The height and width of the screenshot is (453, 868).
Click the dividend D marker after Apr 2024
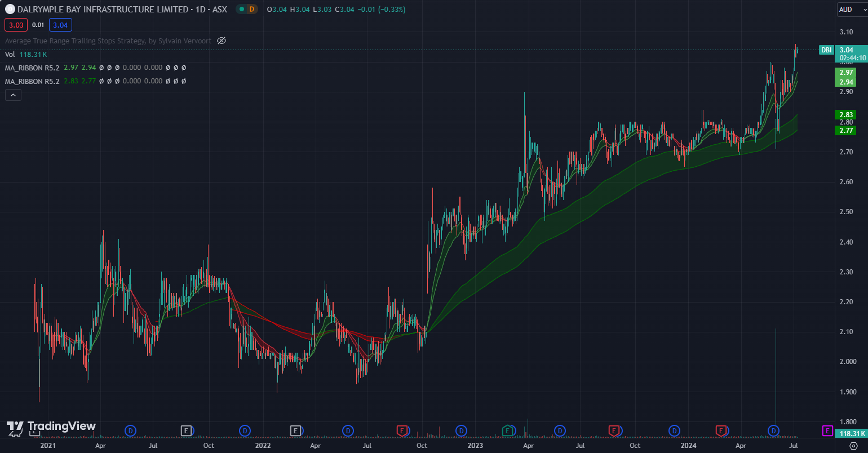point(773,430)
